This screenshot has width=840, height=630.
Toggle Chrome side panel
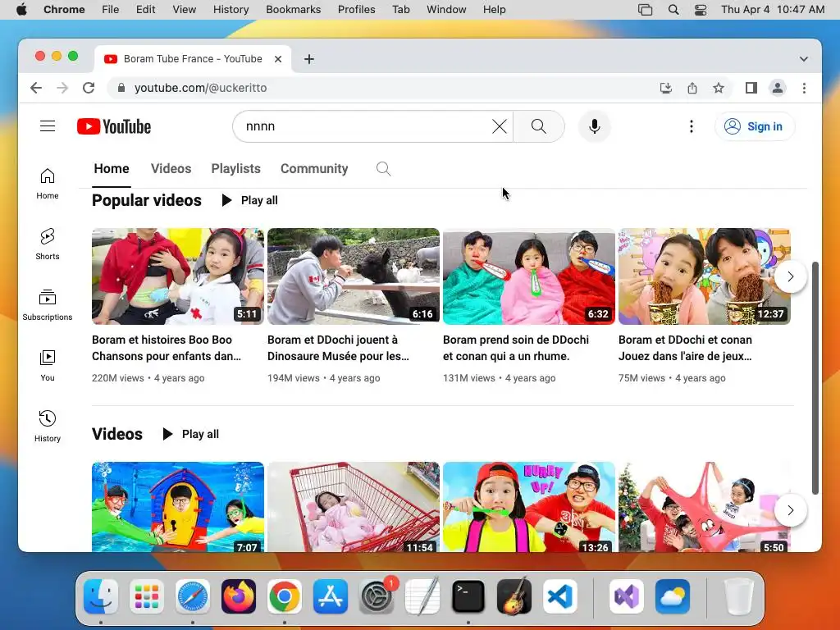tap(751, 88)
